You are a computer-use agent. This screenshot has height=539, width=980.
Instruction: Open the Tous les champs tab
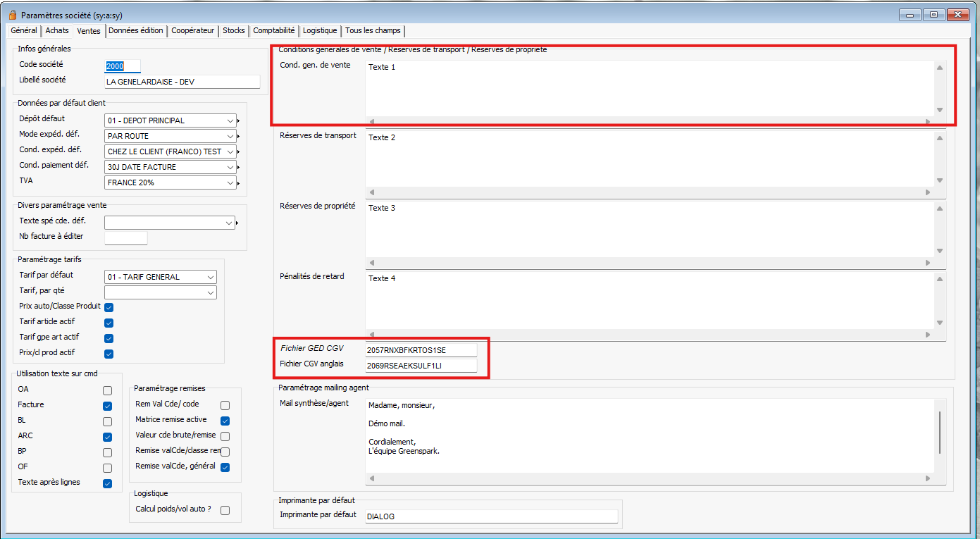click(373, 31)
